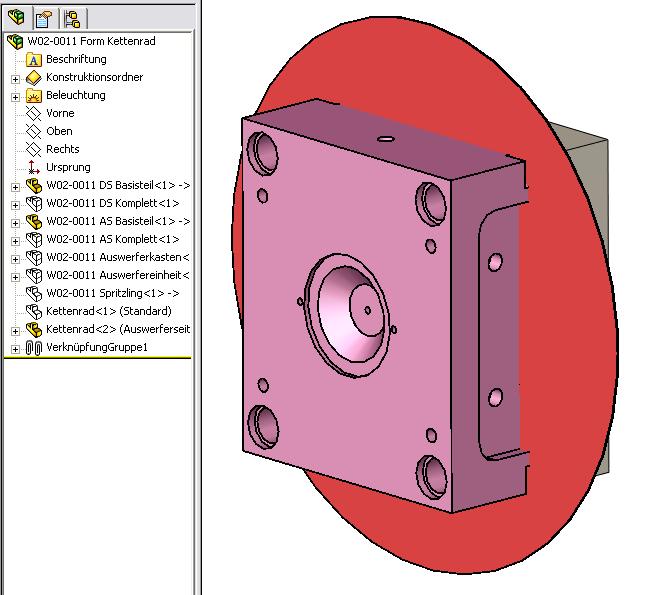Select W02-0011 Auswerferkasten entry

[118, 257]
